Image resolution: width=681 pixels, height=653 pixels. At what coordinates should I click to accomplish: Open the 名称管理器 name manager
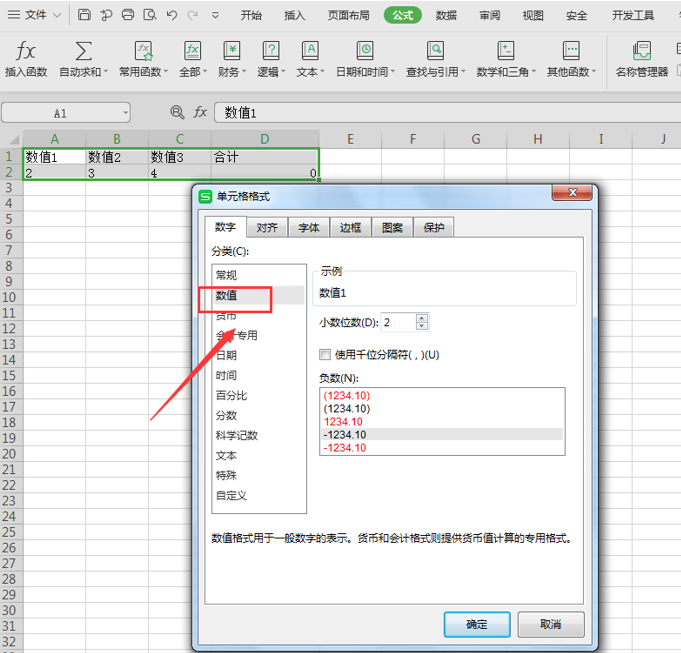pyautogui.click(x=641, y=59)
